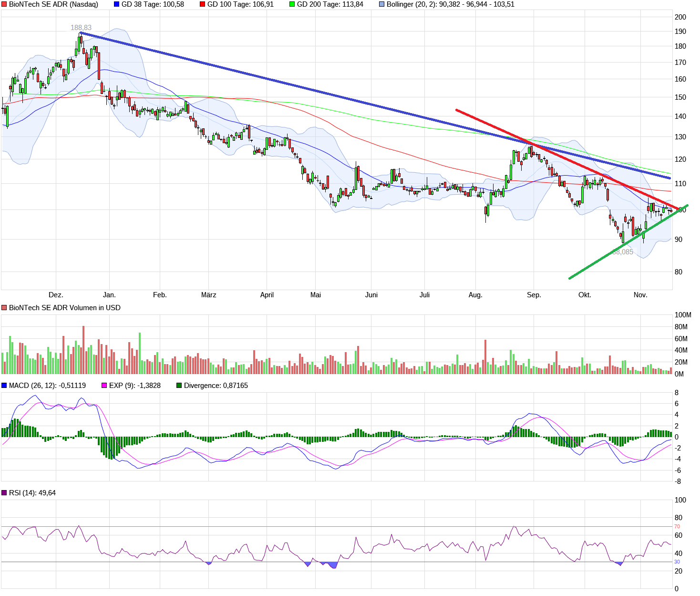Click the "100M" volume axis label
The width and height of the screenshot is (700, 596).
[683, 315]
